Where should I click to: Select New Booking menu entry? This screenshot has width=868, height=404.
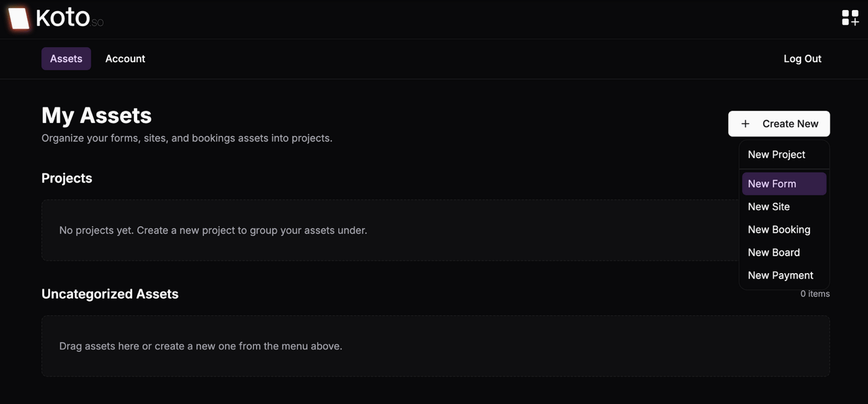[x=779, y=230]
